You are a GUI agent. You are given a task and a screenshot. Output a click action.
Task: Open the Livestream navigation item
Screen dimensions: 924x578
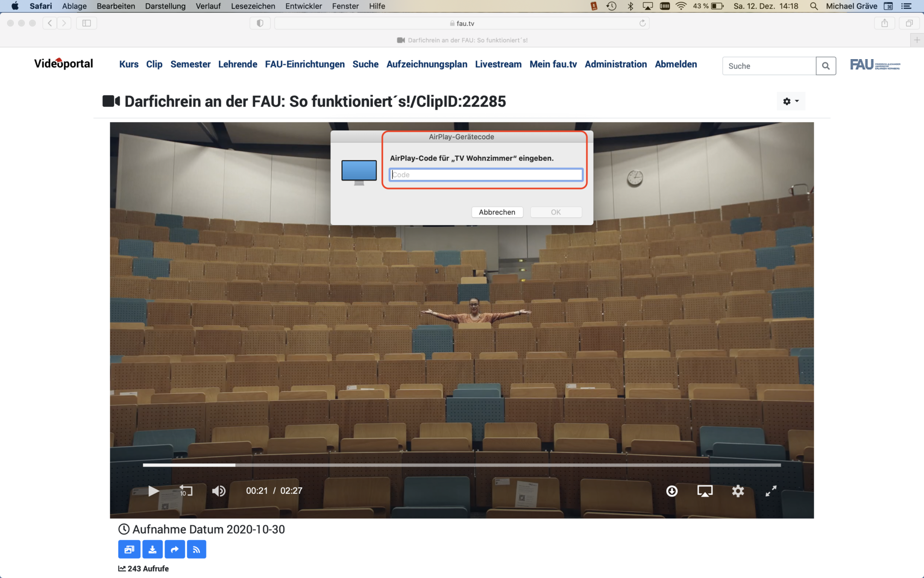point(498,64)
